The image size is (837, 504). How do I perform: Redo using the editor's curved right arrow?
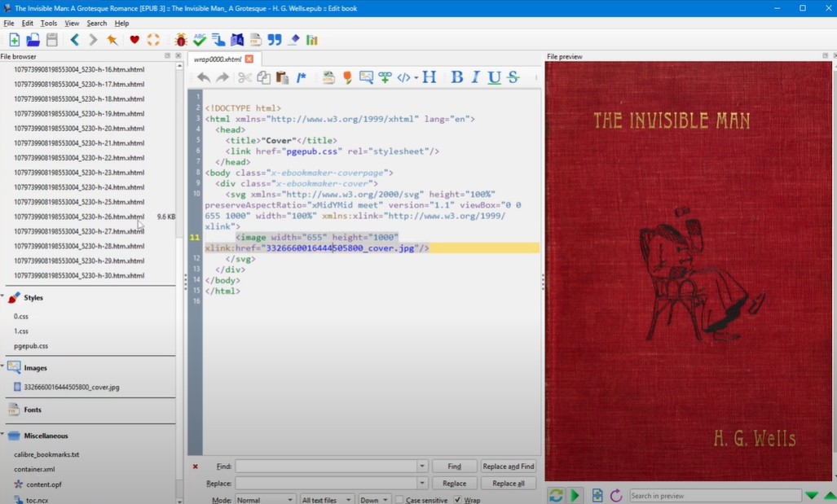(222, 78)
